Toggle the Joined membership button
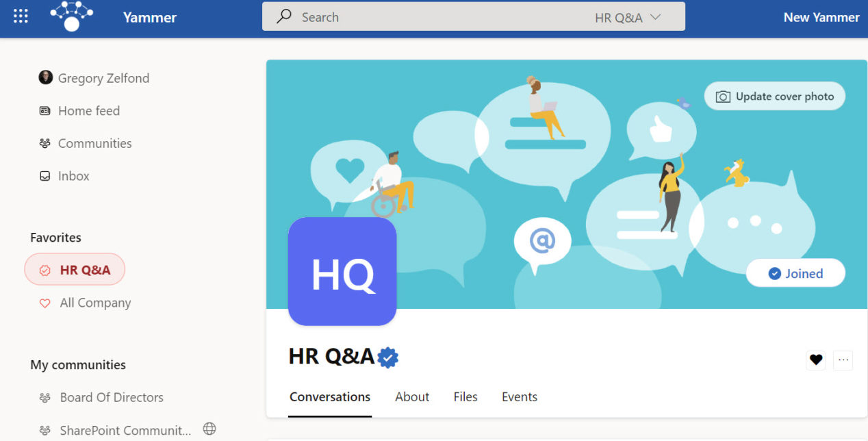The image size is (868, 441). click(795, 273)
